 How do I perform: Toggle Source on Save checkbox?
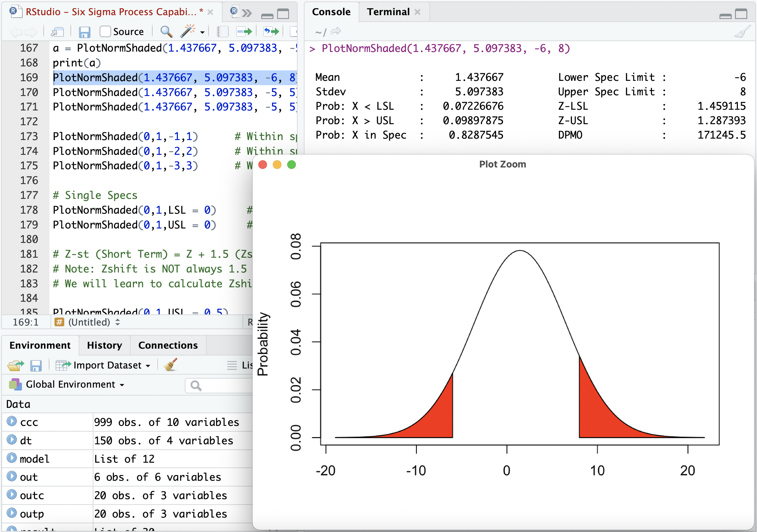pos(105,32)
